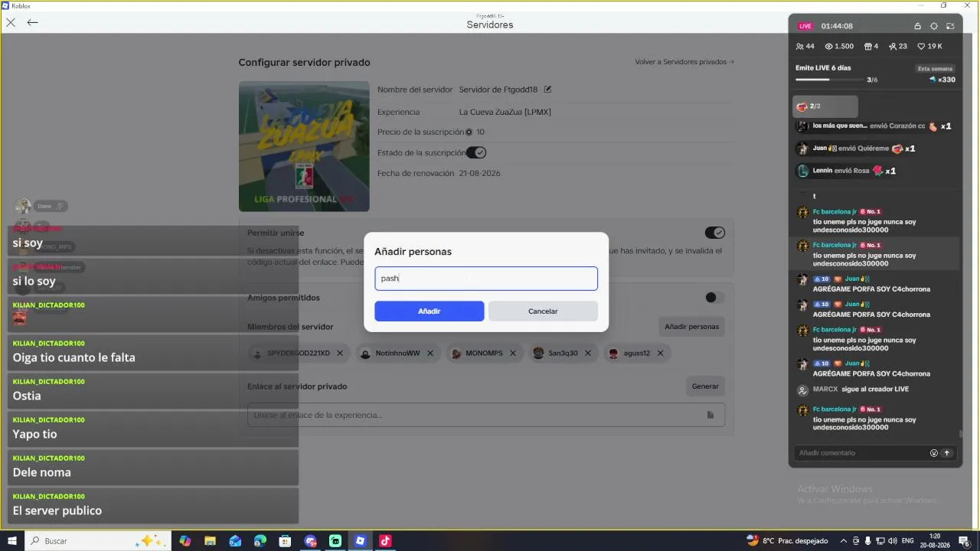Screen dimensions: 980x551
Task: Click the copy icon in private server link field
Action: pyautogui.click(x=710, y=415)
